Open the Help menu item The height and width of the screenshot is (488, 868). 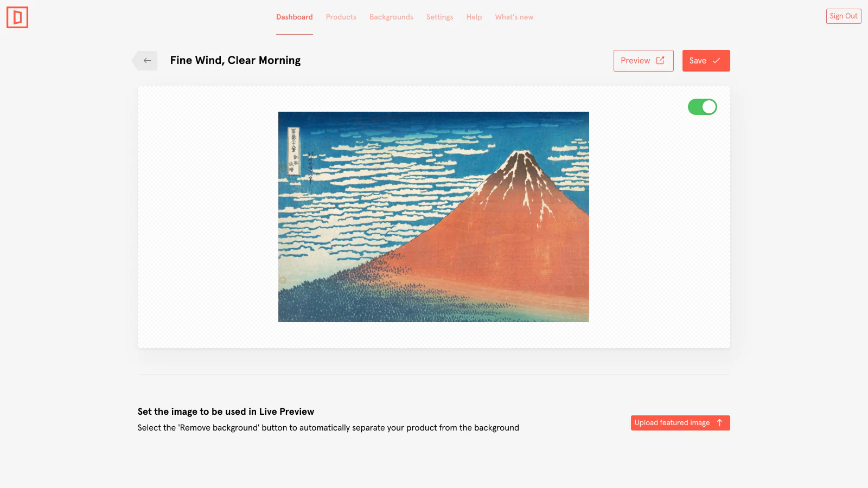pyautogui.click(x=474, y=17)
